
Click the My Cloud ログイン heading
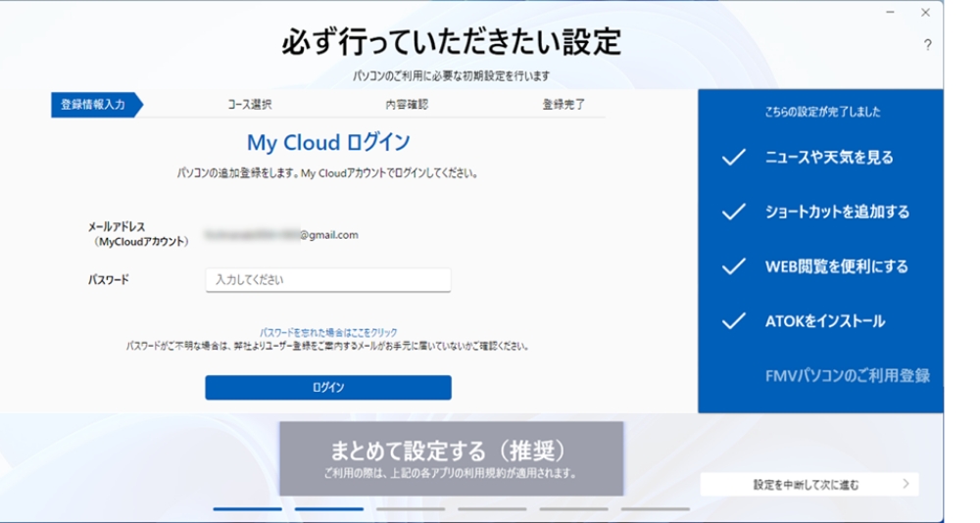coord(328,142)
